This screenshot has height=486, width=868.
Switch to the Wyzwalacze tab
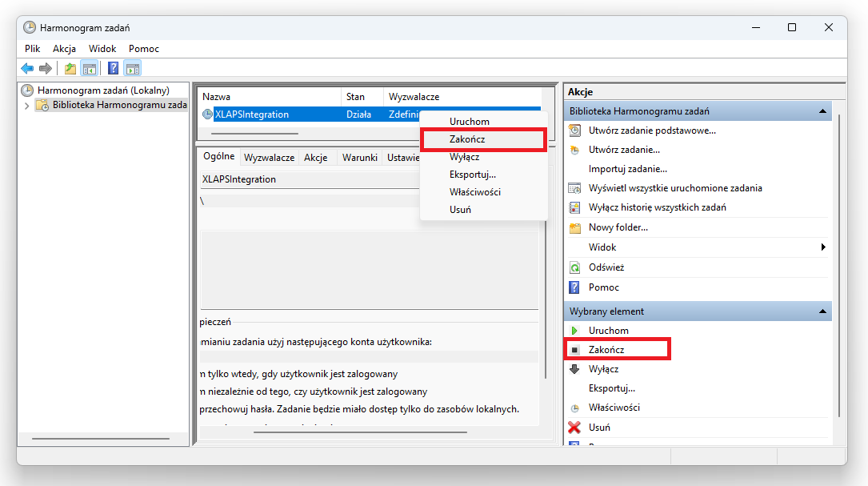click(270, 158)
